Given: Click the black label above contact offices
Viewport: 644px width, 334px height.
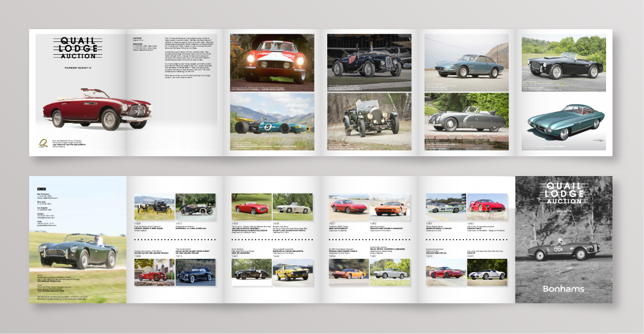Looking at the screenshot, I should [x=41, y=189].
